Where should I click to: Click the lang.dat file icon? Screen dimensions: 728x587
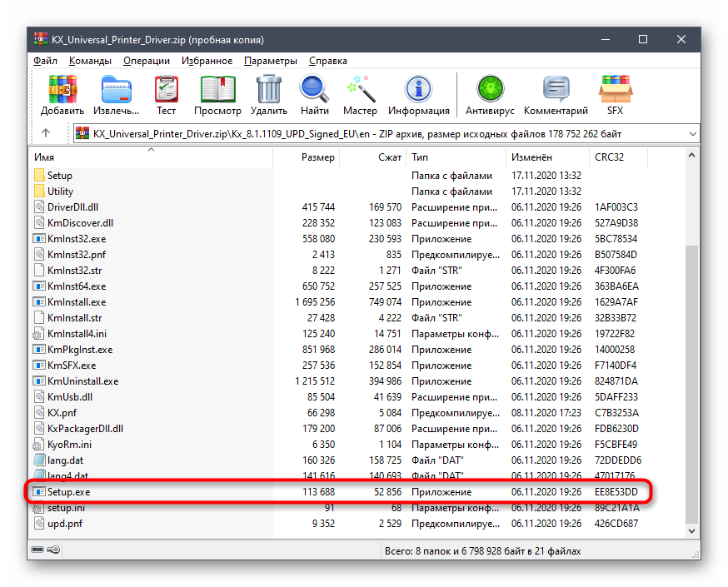point(39,460)
